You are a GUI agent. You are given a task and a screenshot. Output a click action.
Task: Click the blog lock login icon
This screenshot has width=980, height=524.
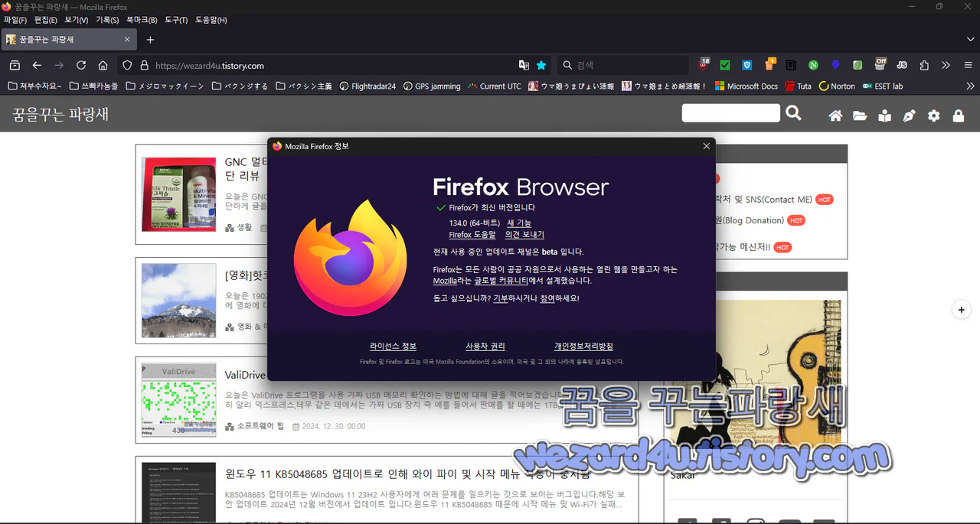click(959, 116)
